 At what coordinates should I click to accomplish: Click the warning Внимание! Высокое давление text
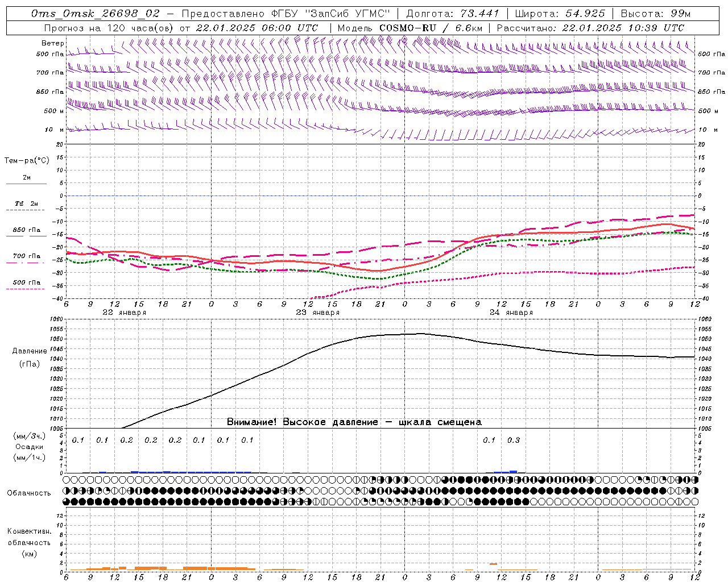click(354, 422)
